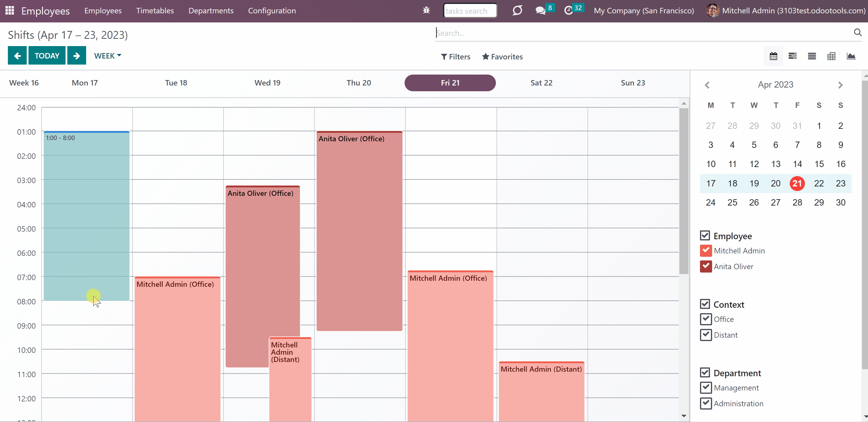Click date 21 in mini calendar
Screen dimensions: 868x422
pos(797,183)
